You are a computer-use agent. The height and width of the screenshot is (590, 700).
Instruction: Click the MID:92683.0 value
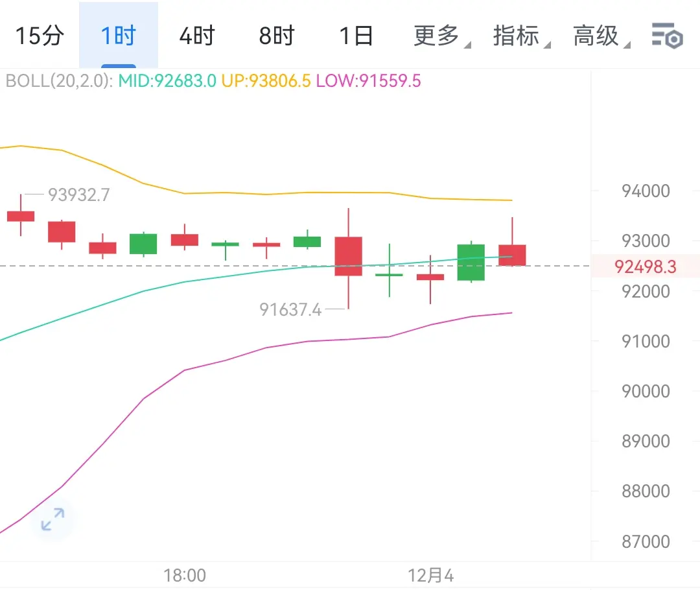[x=167, y=81]
